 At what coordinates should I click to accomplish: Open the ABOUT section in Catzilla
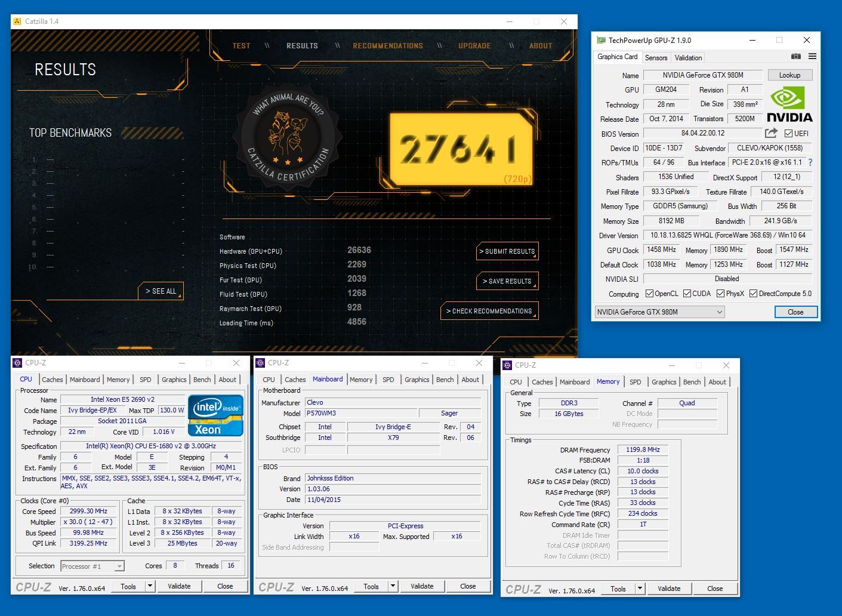pyautogui.click(x=541, y=46)
